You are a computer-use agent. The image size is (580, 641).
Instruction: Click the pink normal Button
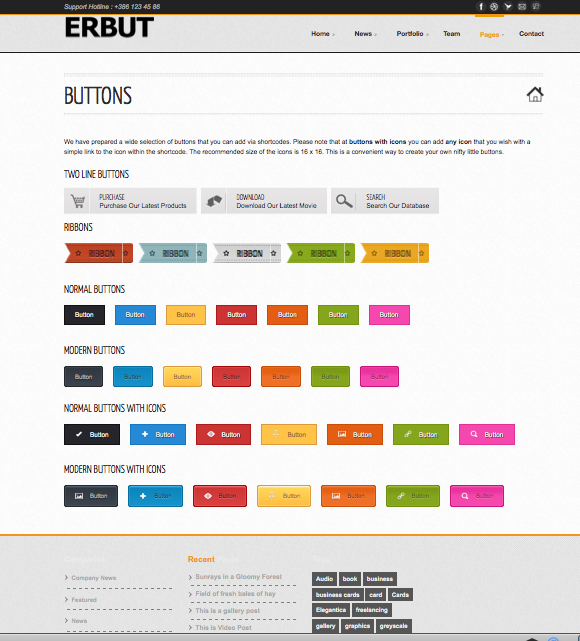coord(389,315)
